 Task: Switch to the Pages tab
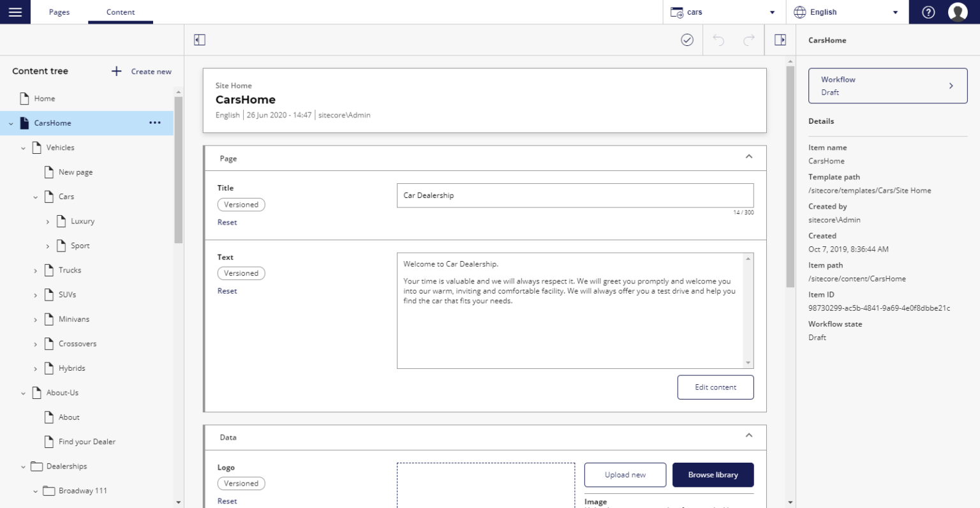pyautogui.click(x=59, y=11)
